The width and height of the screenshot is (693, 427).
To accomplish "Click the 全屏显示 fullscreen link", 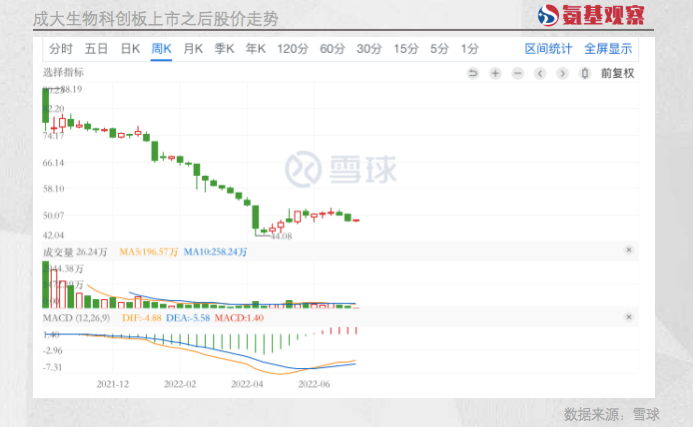I will [x=608, y=48].
